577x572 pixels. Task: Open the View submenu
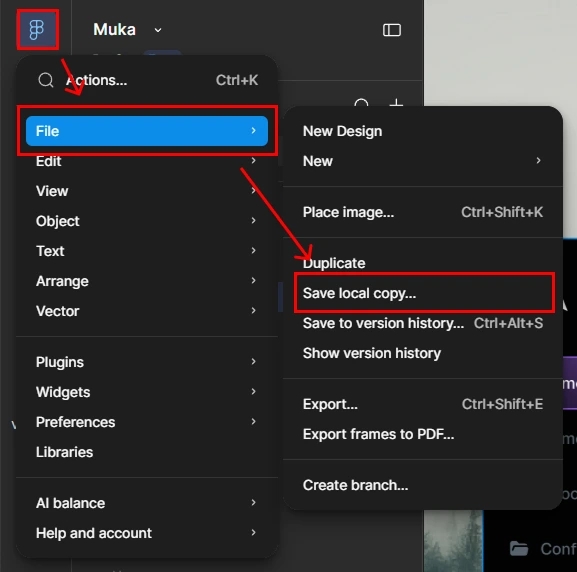click(147, 191)
